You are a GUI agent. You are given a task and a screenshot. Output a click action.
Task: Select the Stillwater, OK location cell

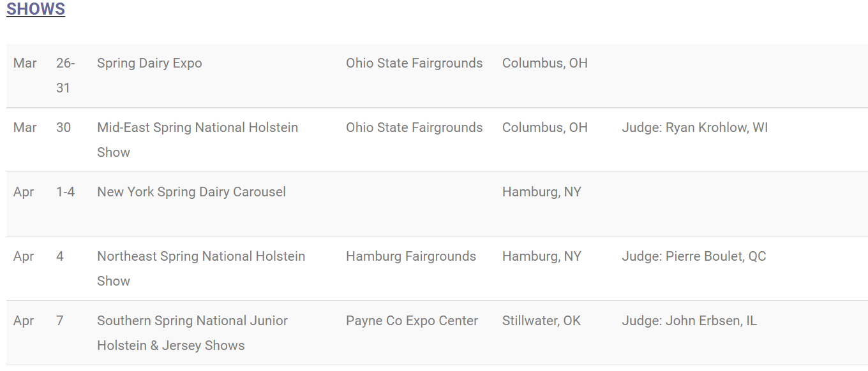point(542,321)
